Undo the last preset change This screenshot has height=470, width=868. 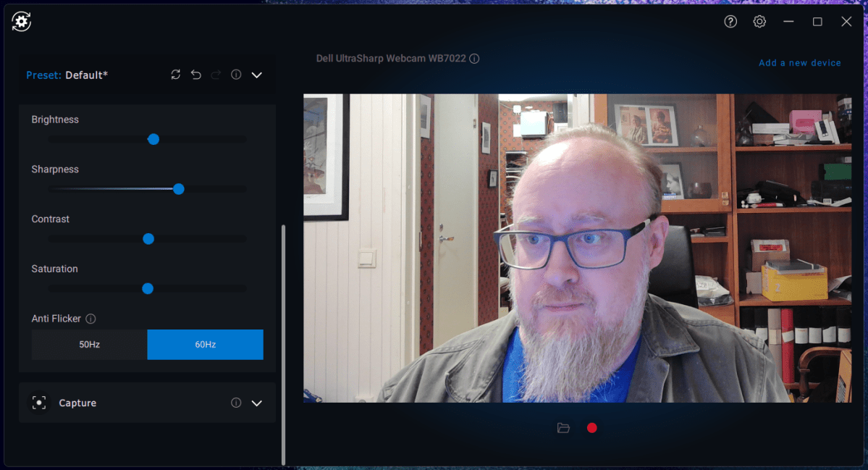pyautogui.click(x=196, y=75)
